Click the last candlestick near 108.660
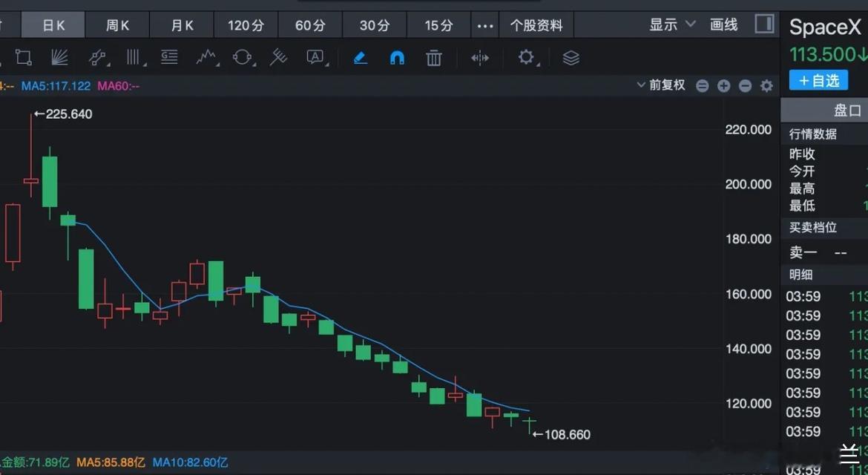868x475 pixels. [x=529, y=426]
